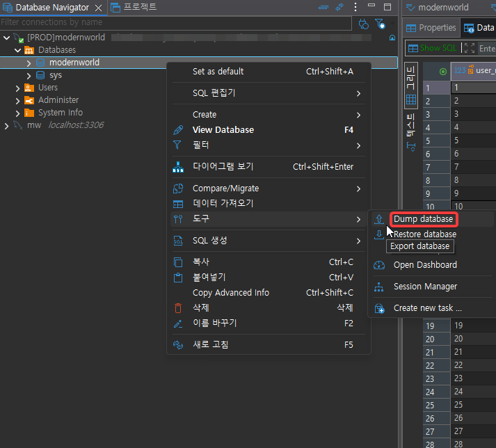This screenshot has height=448, width=496.
Task: Click the Open Dashboard gauge icon
Action: click(379, 265)
